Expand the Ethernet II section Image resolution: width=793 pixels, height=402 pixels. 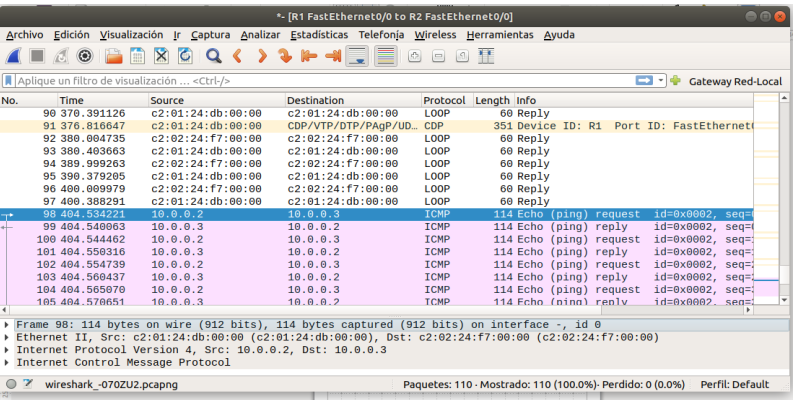click(7, 337)
